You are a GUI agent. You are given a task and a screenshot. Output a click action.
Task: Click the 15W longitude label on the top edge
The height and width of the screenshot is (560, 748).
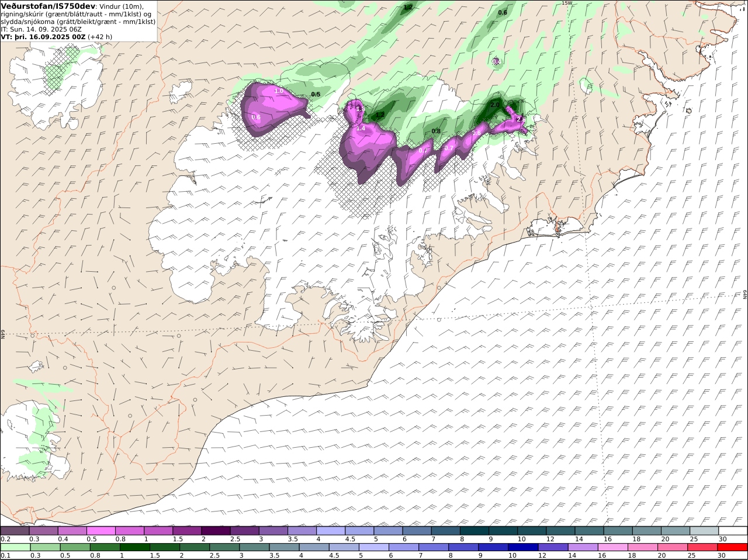pyautogui.click(x=566, y=3)
